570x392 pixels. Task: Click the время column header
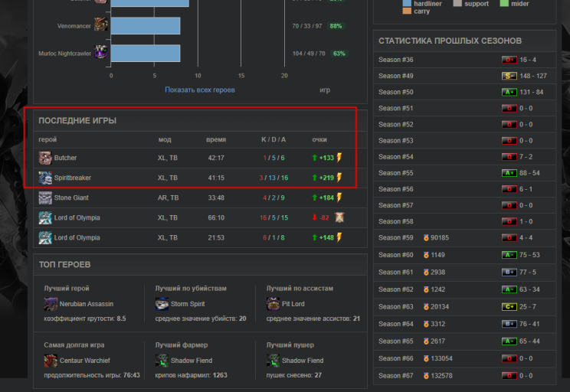[216, 139]
